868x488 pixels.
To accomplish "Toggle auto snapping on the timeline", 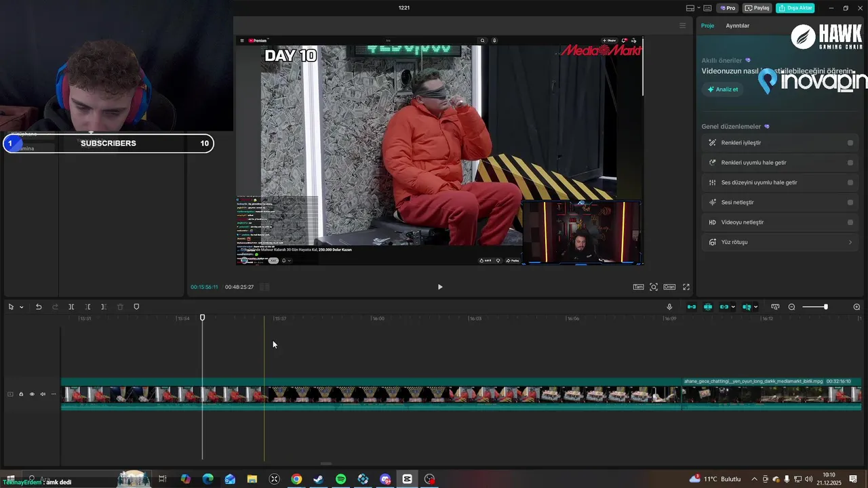I will tap(708, 307).
